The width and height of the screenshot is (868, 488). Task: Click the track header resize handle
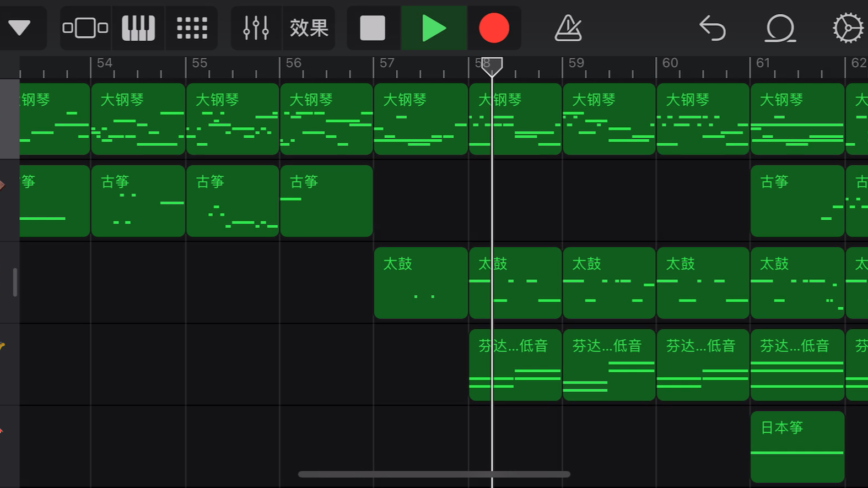[x=15, y=282]
